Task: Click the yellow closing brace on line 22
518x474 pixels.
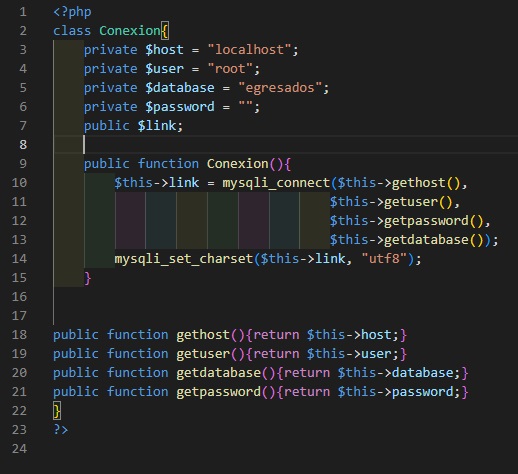Action: (x=57, y=411)
